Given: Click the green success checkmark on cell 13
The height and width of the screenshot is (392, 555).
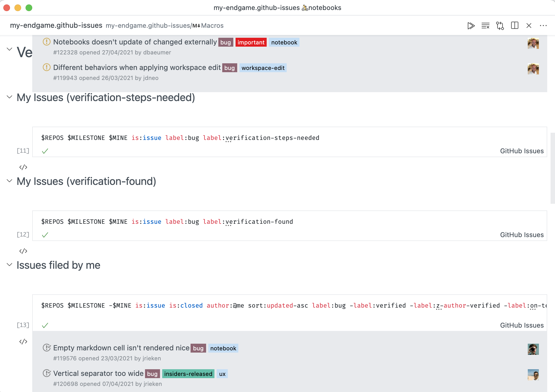Looking at the screenshot, I should [x=45, y=325].
